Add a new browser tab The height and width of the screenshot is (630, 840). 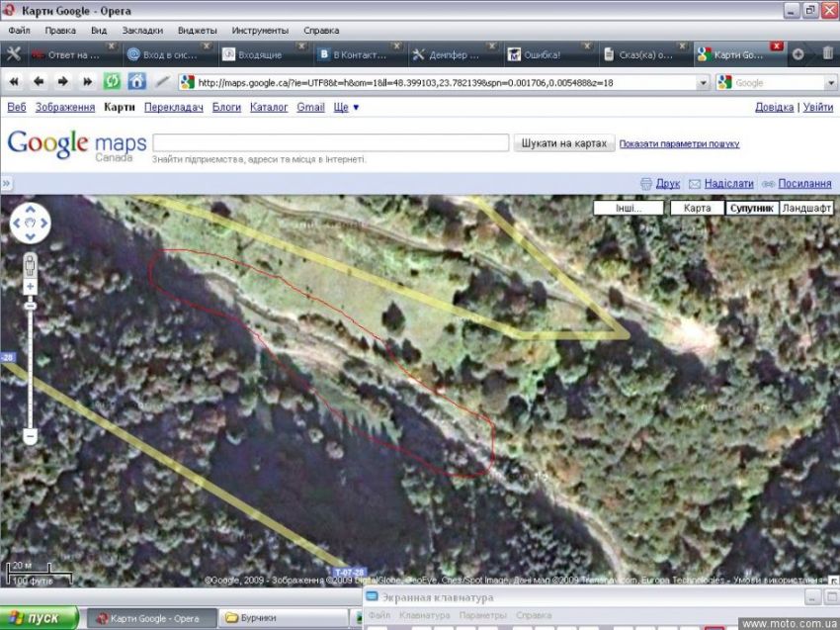pyautogui.click(x=798, y=54)
